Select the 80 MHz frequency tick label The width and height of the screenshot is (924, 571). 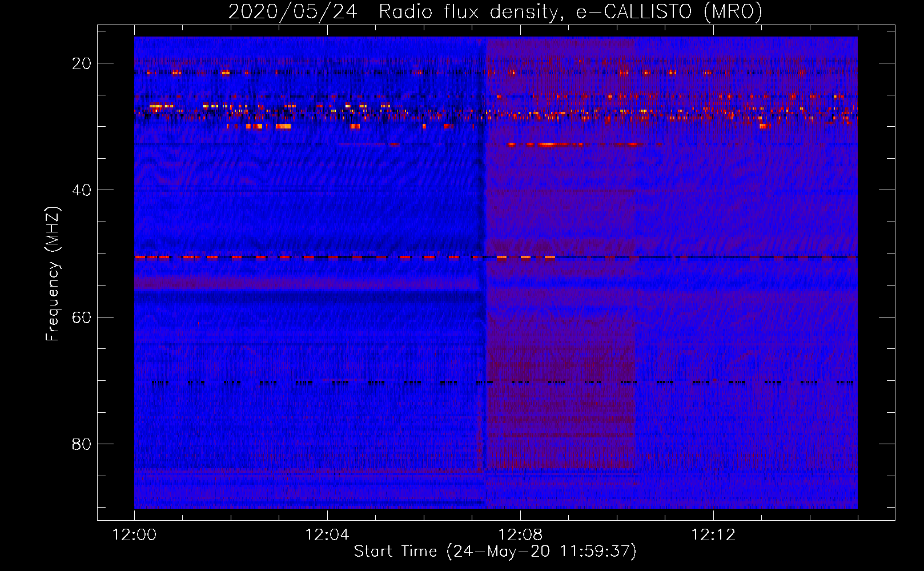82,444
